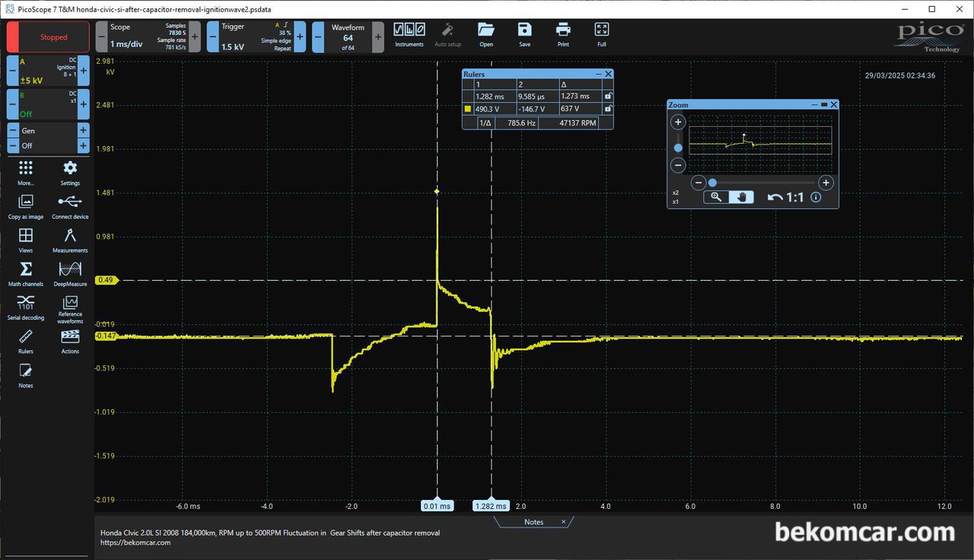The width and height of the screenshot is (974, 560).
Task: Open Settings gear
Action: pyautogui.click(x=70, y=173)
